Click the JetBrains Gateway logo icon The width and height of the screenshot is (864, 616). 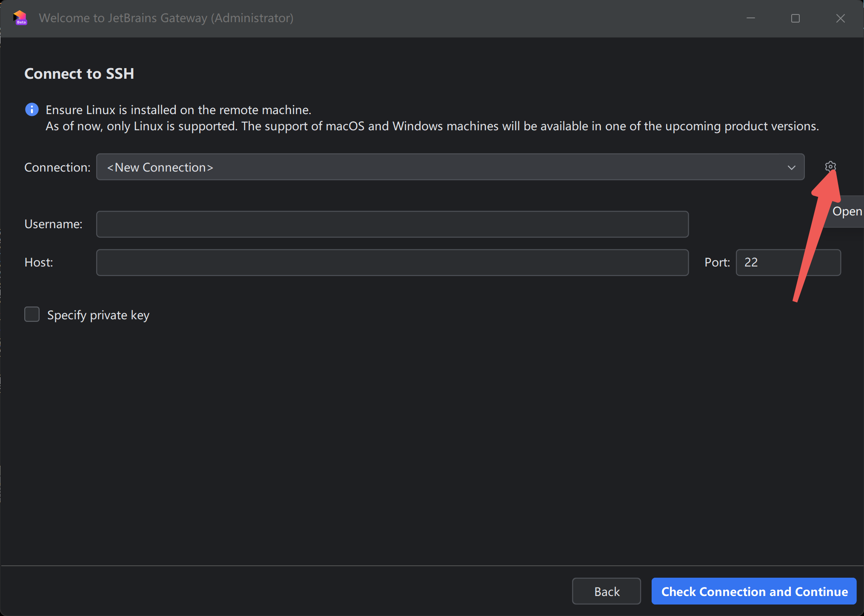20,18
